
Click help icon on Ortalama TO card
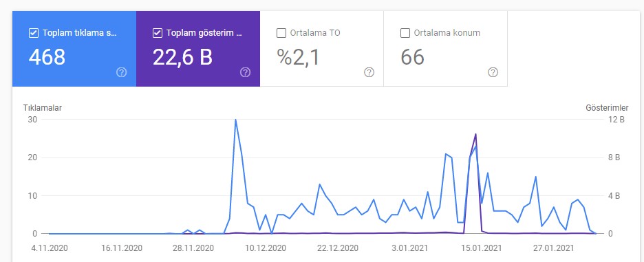pyautogui.click(x=369, y=73)
